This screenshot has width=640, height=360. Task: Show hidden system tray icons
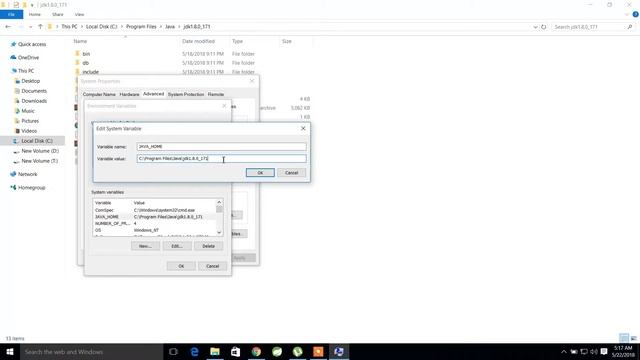click(x=564, y=352)
